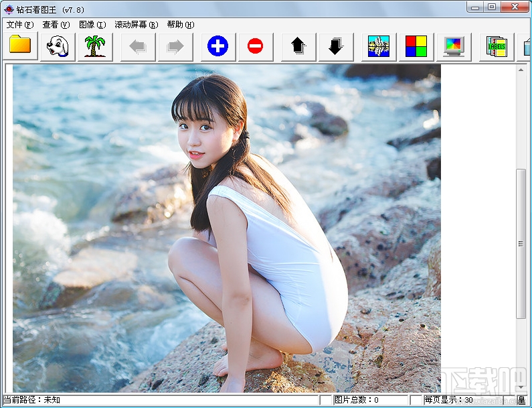Click the mirrored landscape picture icon
This screenshot has height=408, width=532.
(379, 46)
